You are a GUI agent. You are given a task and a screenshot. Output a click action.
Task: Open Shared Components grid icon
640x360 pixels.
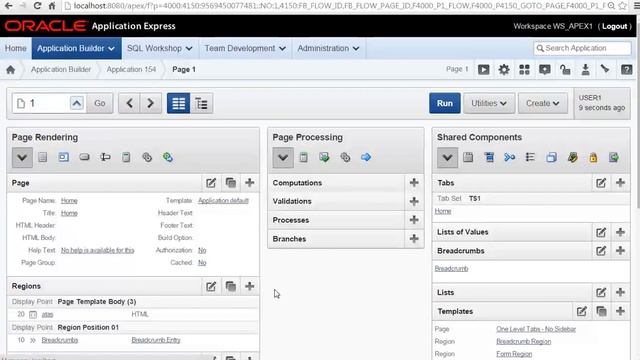click(524, 70)
